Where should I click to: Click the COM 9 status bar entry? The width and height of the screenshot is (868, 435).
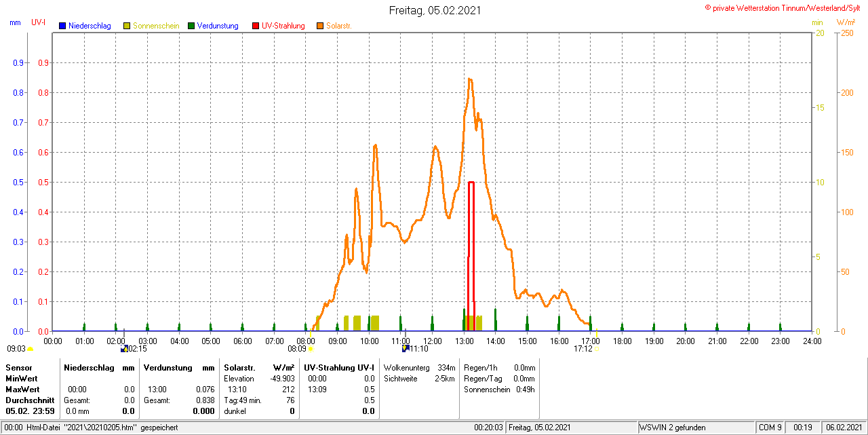click(770, 428)
